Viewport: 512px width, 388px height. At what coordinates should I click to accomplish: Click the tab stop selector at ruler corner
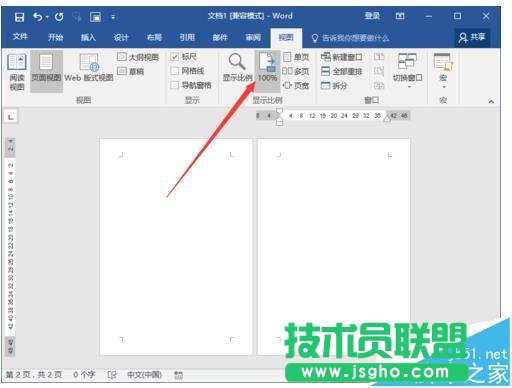coord(11,117)
